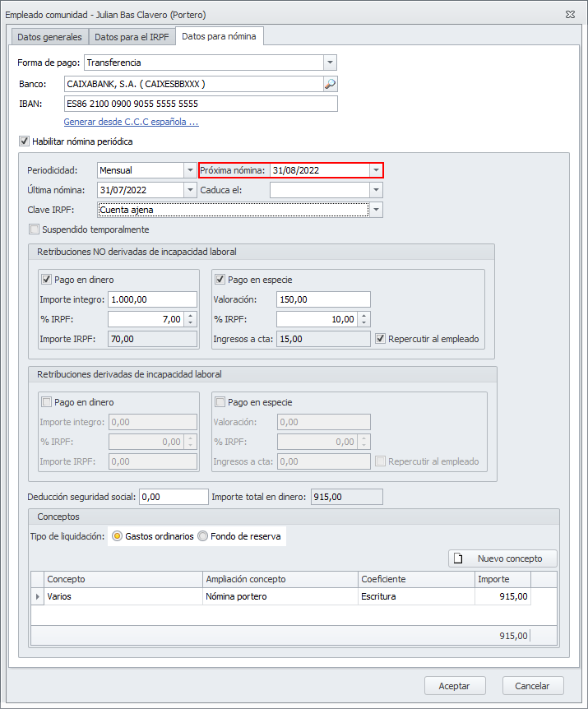This screenshot has height=709, width=588.
Task: Click the Nuevo concepto button
Action: 502,558
